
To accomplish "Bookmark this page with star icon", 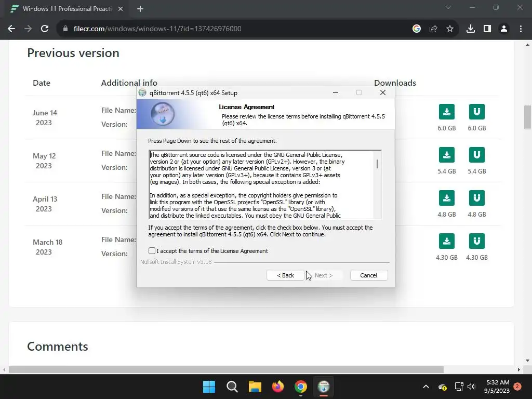I will [450, 29].
